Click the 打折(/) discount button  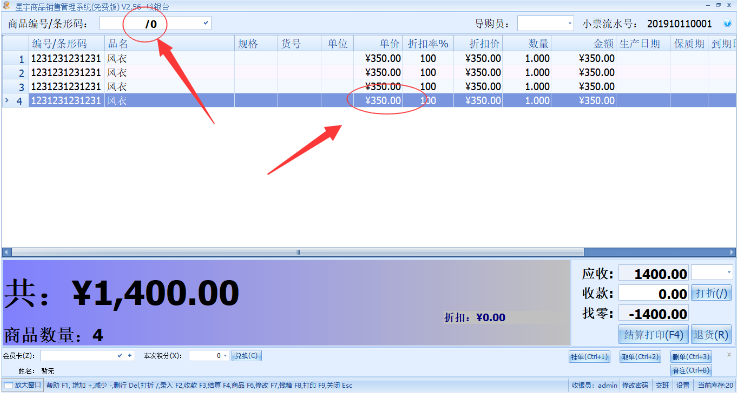(x=711, y=293)
